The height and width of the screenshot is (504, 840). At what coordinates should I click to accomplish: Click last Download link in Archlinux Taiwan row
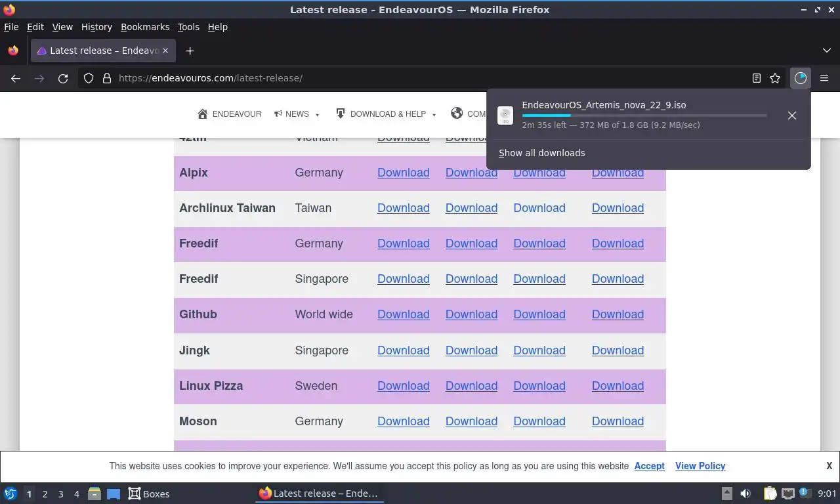[x=618, y=208]
